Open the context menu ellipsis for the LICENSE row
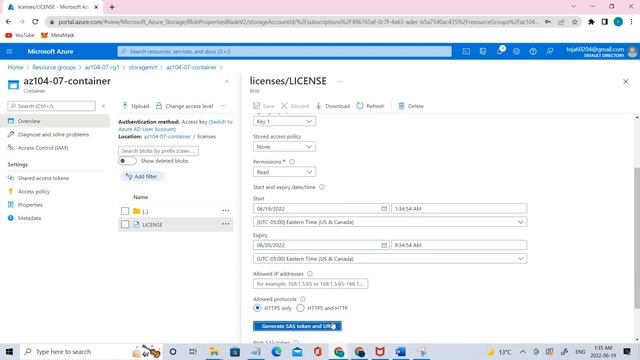640x360 pixels. (226, 224)
